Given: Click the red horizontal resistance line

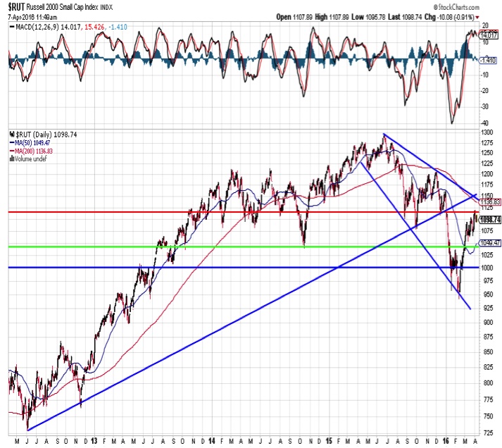Looking at the screenshot, I should [x=244, y=212].
